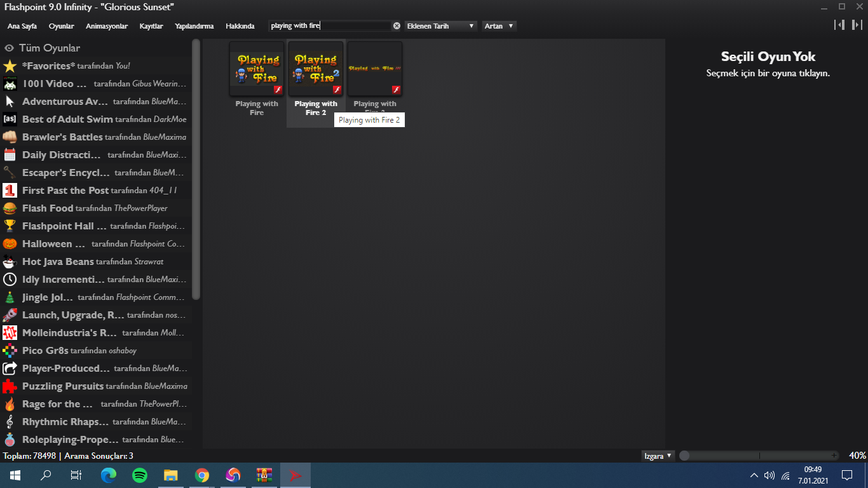Open Google Chrome from the taskbar

[x=202, y=475]
